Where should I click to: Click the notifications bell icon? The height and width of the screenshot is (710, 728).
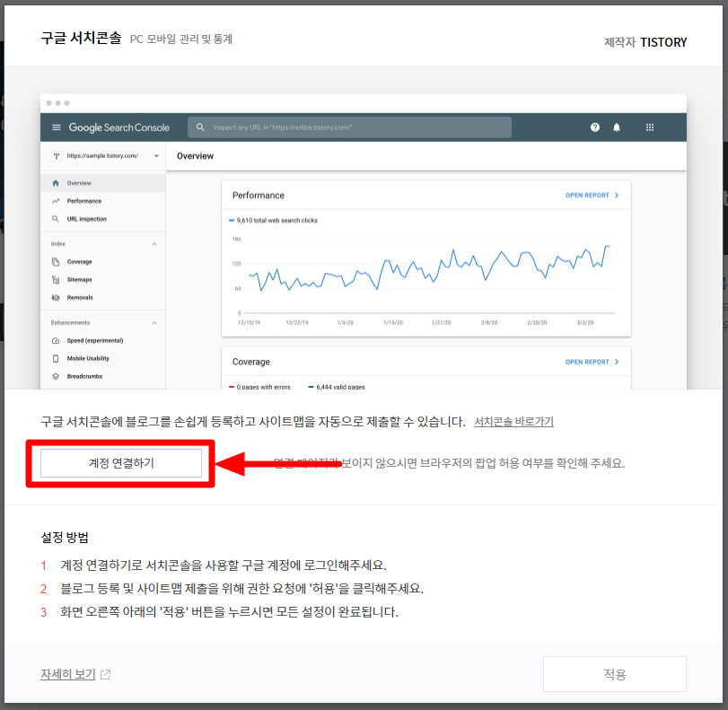(616, 127)
